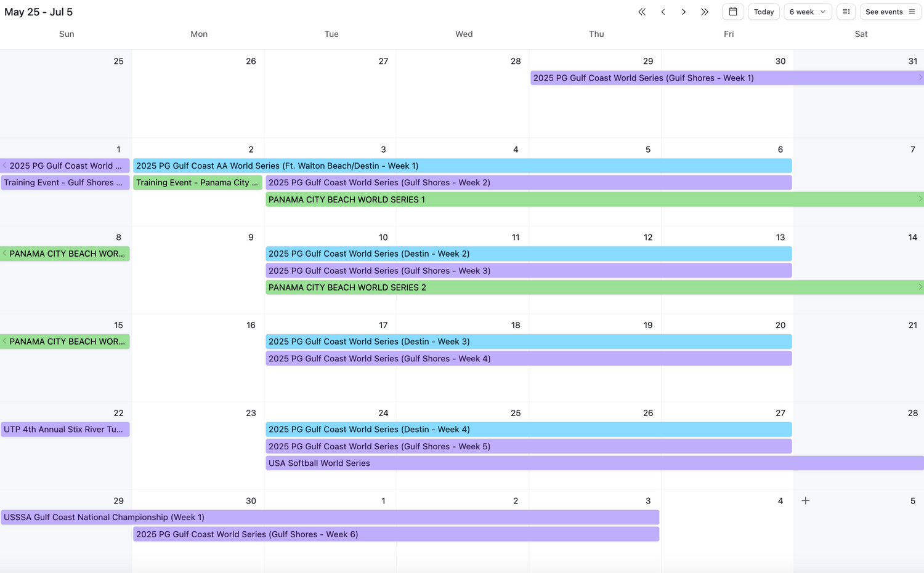Go to next period with single-right chevron
Screen dimensions: 924x573
(x=684, y=12)
